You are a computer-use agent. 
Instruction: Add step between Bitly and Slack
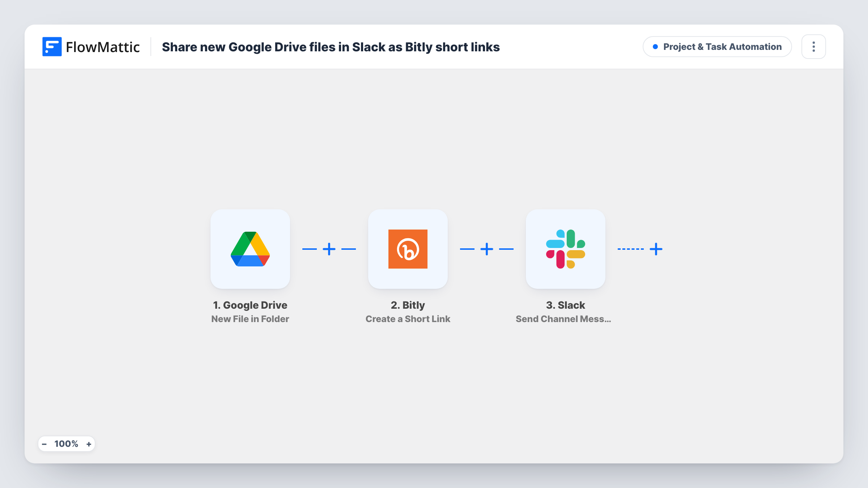487,249
